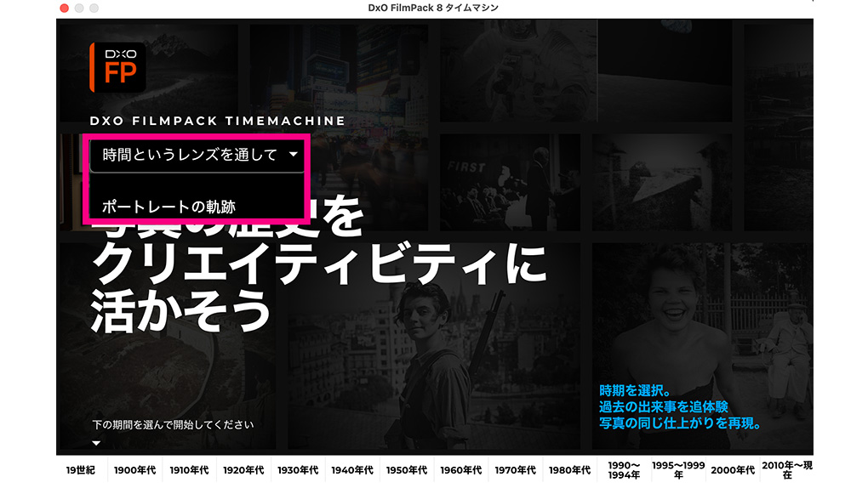Click the 下の期間を選んで開始してください text
Viewport: 868px width, 488px height.
point(173,425)
